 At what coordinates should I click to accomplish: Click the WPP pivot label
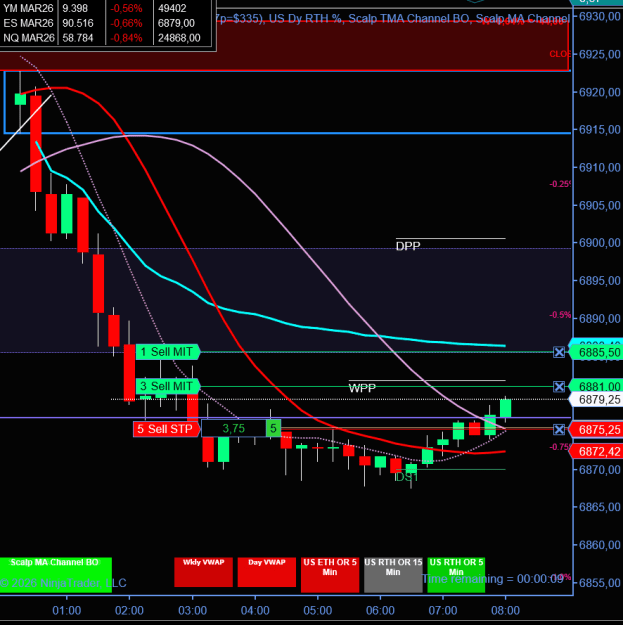[362, 388]
